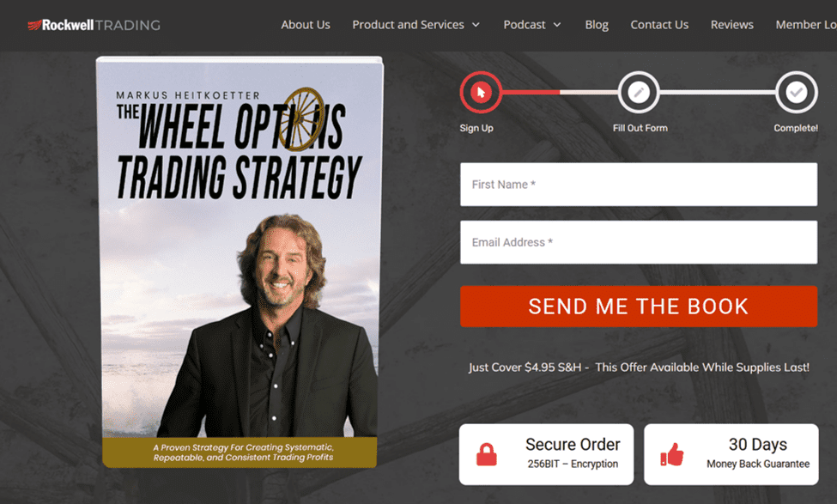Click the red progress bar segment

coord(531,93)
